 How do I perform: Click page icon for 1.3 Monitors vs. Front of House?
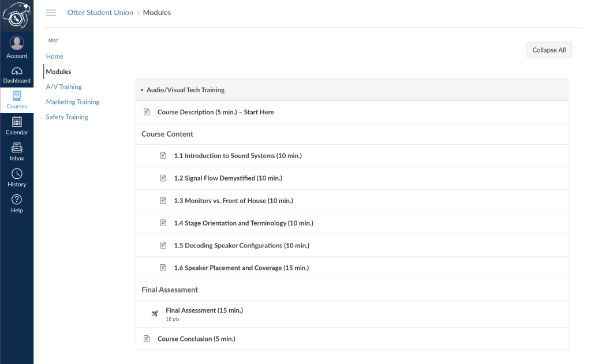pyautogui.click(x=163, y=201)
